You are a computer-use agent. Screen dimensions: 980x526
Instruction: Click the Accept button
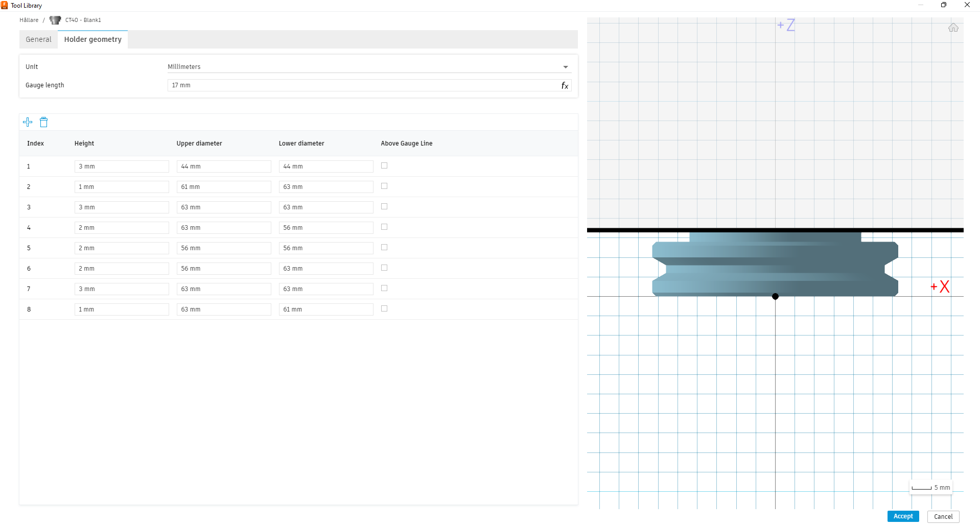coord(902,516)
